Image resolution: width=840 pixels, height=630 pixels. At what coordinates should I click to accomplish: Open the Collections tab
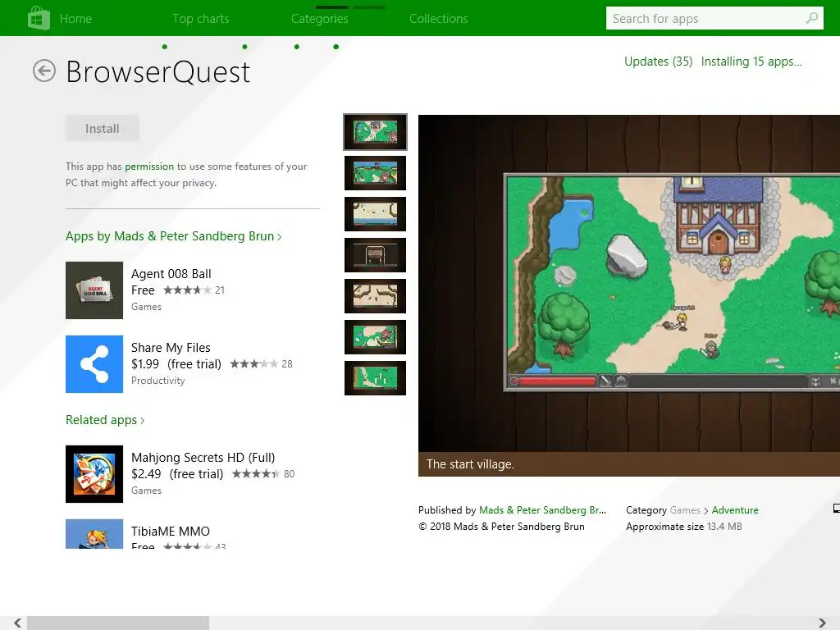coord(439,19)
